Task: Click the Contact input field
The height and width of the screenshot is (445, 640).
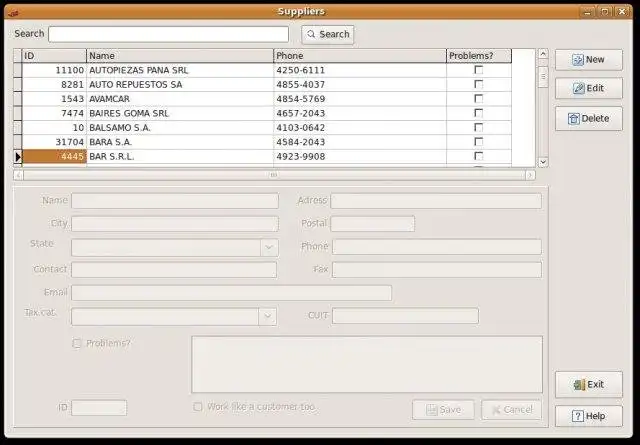Action: click(174, 270)
